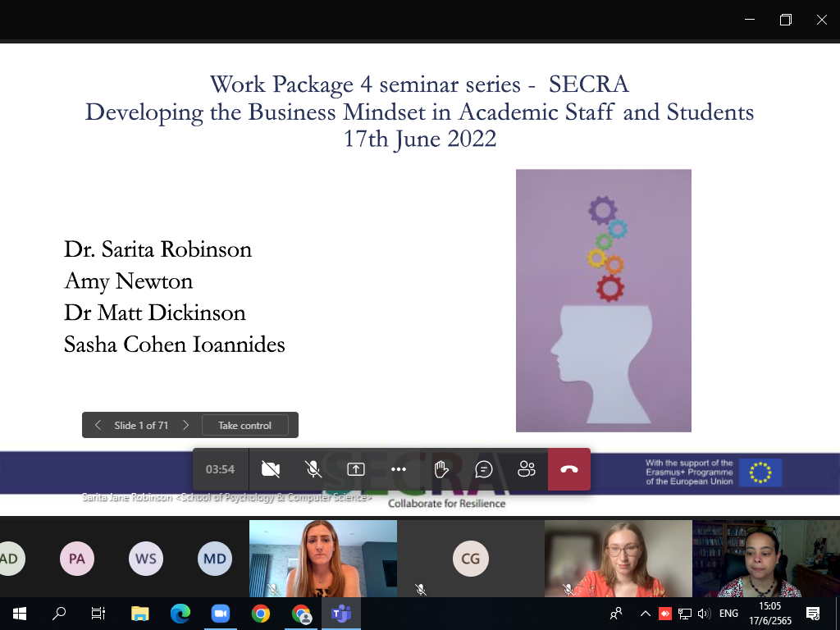
Task: Go to the previous slide
Action: (x=98, y=426)
